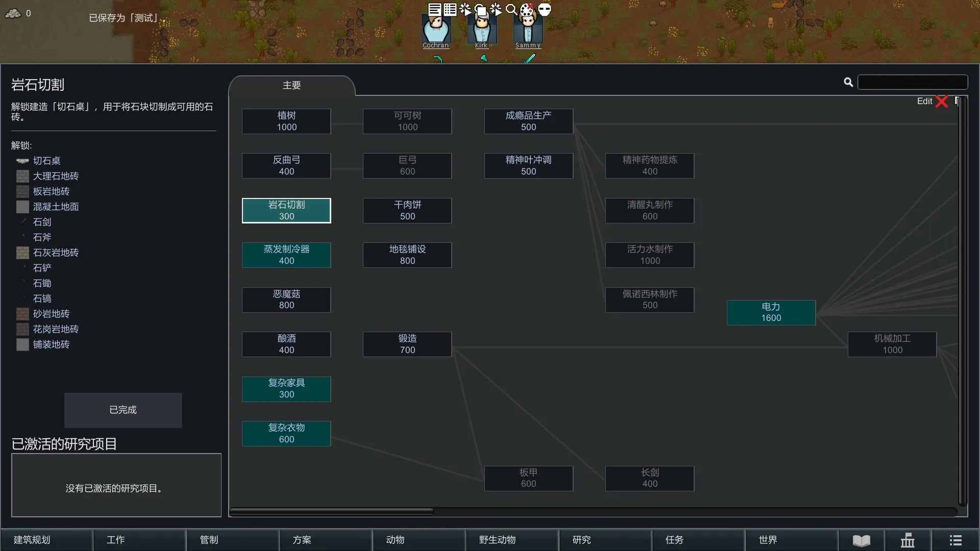Click the horizontal scrollbar under research tree
This screenshot has height=551, width=980.
332,511
